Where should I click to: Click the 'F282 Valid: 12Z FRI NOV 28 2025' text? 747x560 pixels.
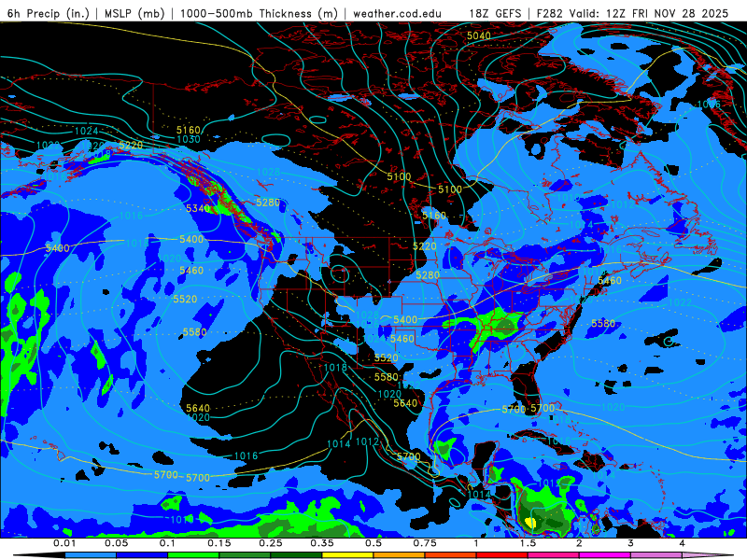click(x=632, y=13)
